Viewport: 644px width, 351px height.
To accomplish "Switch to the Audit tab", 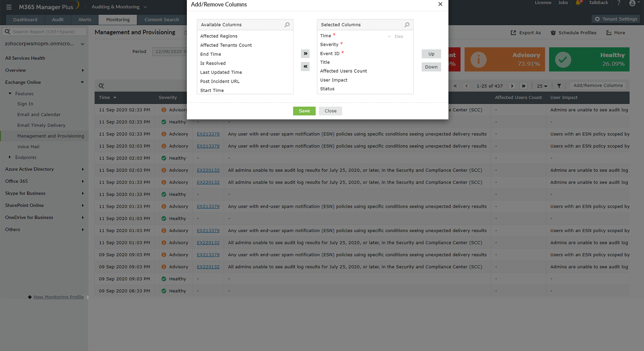I will point(58,20).
